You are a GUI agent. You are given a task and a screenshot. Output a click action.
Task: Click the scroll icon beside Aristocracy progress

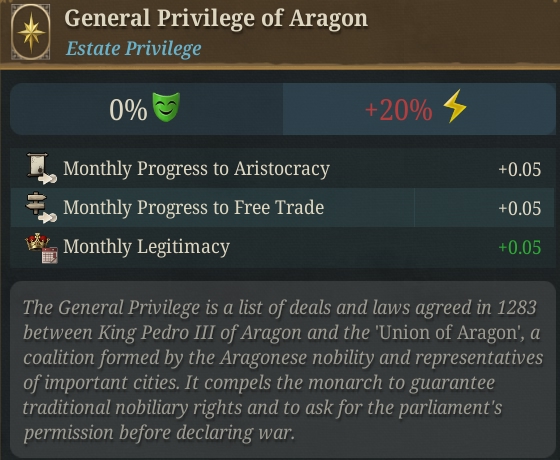[41, 168]
